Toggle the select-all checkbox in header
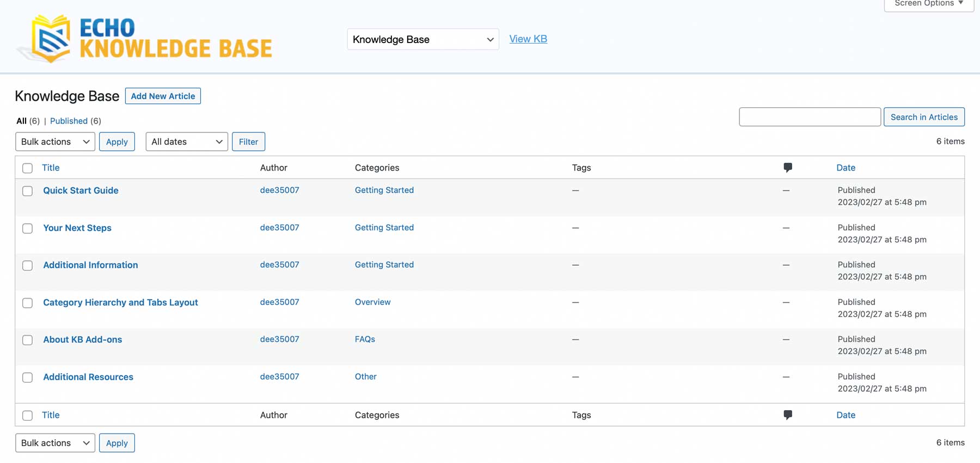The image size is (980, 463). coord(28,168)
